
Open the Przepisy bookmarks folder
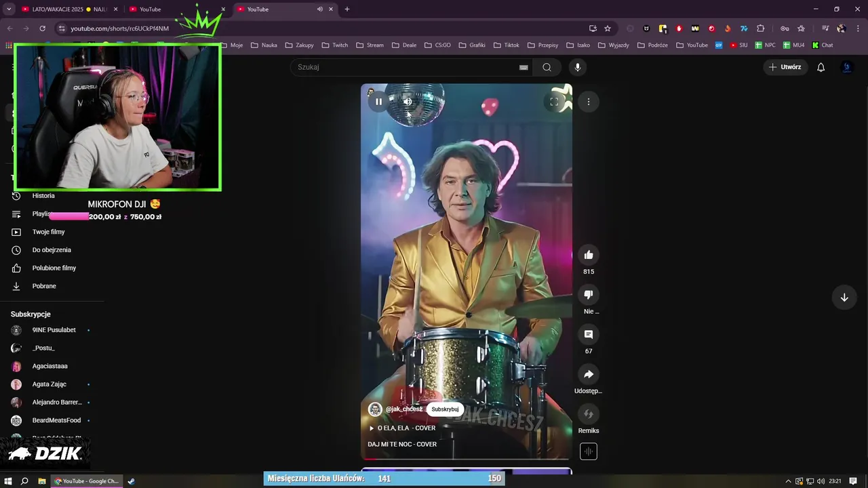click(x=542, y=45)
